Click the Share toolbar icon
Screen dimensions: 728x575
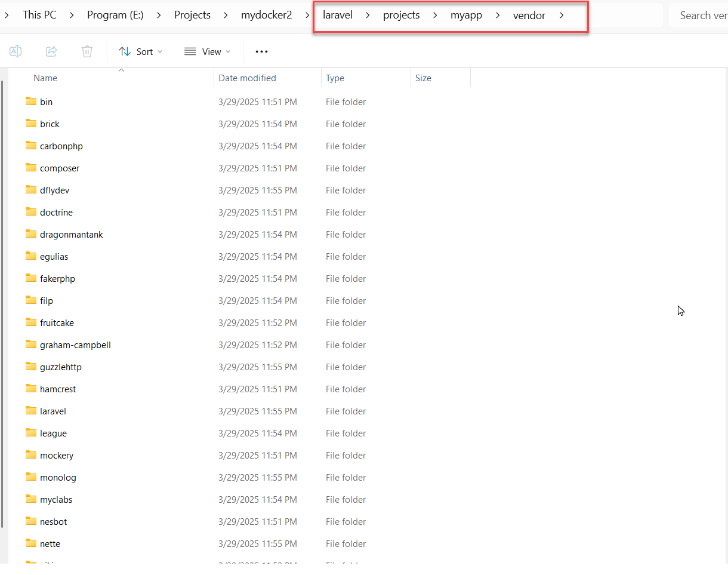click(51, 51)
